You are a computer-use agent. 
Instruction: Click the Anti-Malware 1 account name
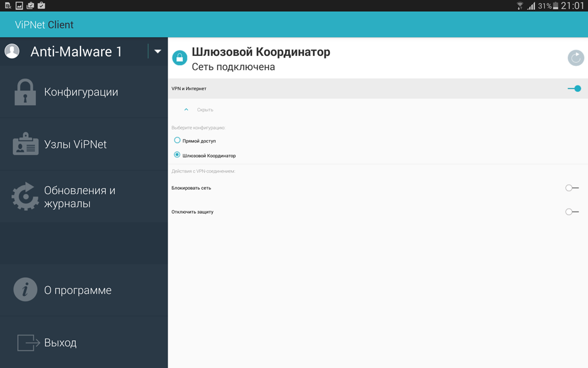click(76, 51)
